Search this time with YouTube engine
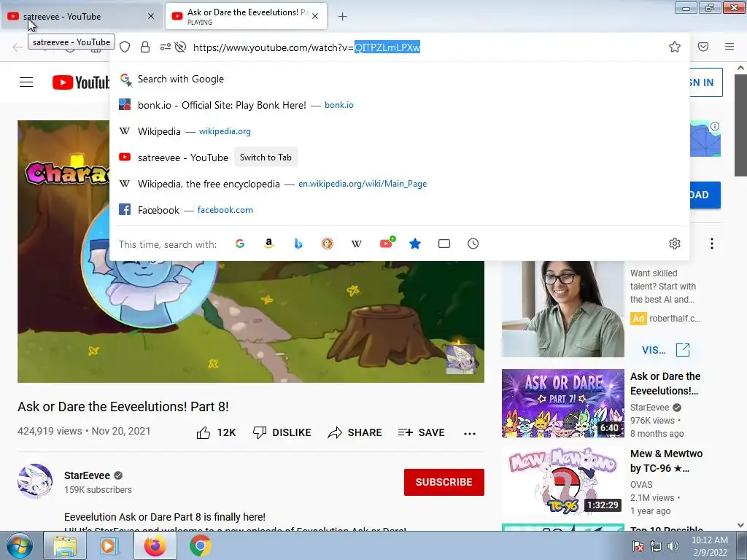This screenshot has width=747, height=560. [387, 243]
